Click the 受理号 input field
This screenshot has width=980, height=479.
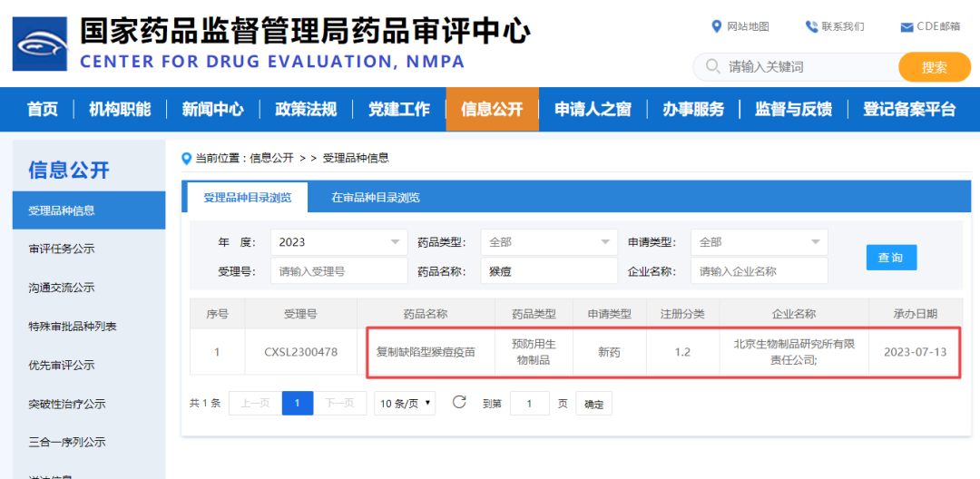[338, 271]
